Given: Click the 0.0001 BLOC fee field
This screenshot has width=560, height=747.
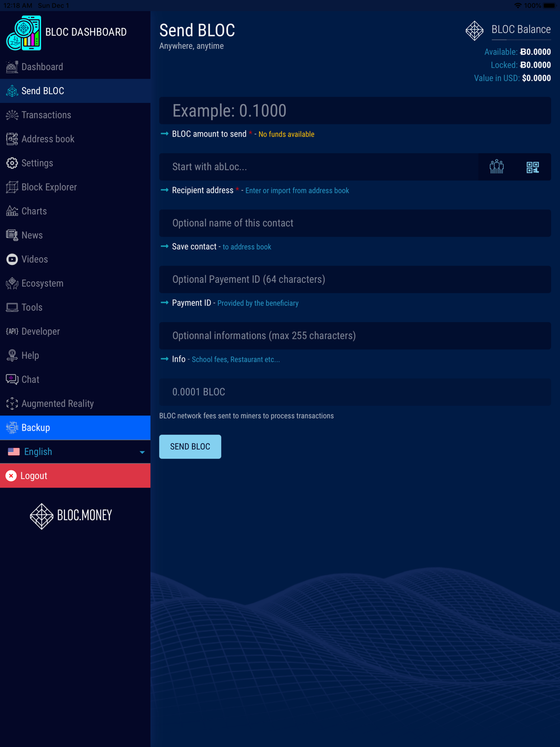Looking at the screenshot, I should (x=355, y=392).
